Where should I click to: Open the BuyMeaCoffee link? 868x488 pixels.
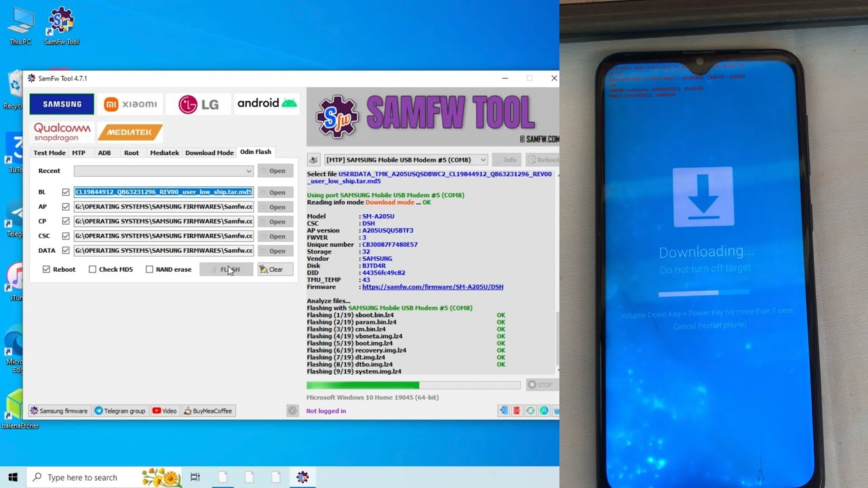pos(208,411)
